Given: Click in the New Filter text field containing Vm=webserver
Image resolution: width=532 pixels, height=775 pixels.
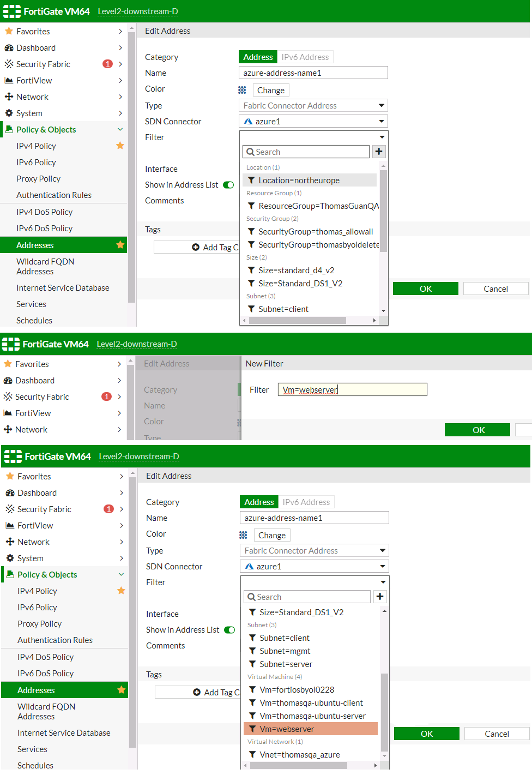Looking at the screenshot, I should coord(352,389).
